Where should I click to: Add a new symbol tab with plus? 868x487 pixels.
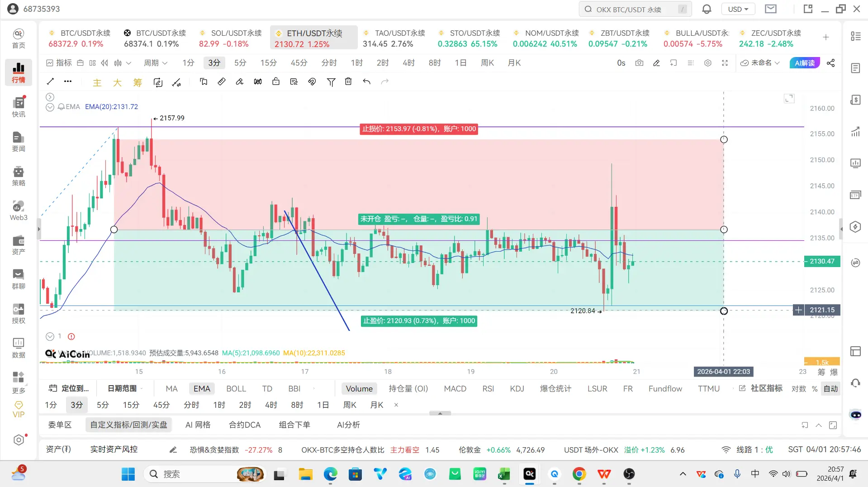click(826, 37)
